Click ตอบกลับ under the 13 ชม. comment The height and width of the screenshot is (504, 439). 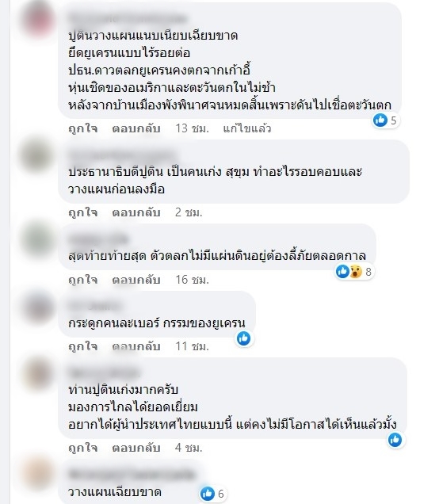[x=136, y=128]
